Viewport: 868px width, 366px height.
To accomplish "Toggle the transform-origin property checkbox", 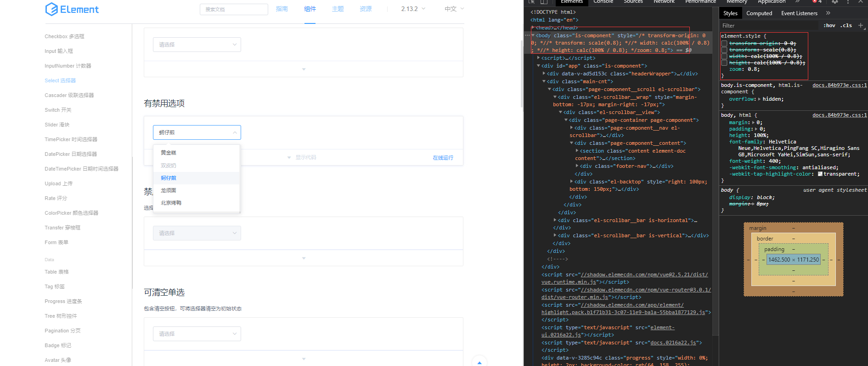I will tap(724, 44).
